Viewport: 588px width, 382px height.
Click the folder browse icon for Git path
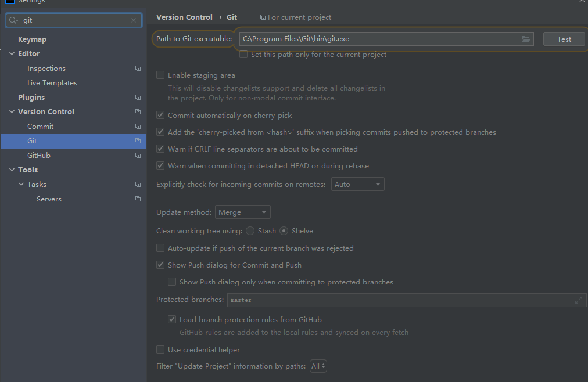[x=526, y=39]
